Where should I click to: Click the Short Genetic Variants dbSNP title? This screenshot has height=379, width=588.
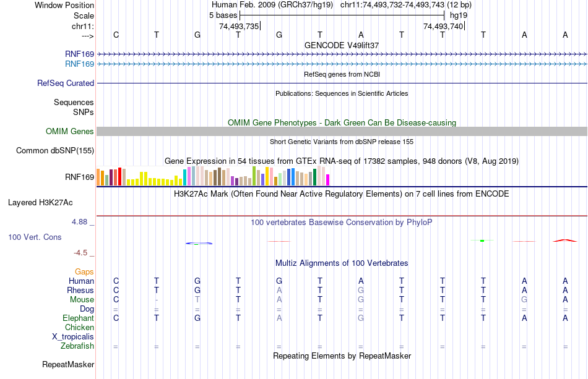click(x=342, y=142)
